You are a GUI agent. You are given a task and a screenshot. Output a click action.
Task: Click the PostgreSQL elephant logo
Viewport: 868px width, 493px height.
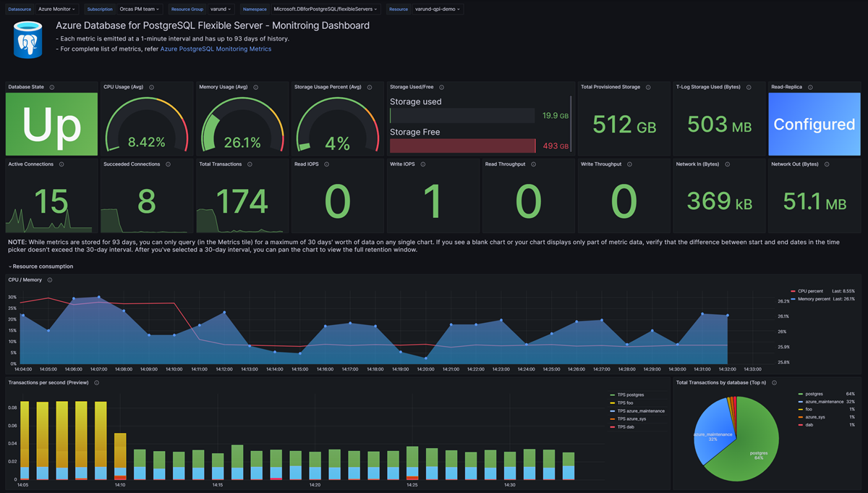(x=27, y=39)
